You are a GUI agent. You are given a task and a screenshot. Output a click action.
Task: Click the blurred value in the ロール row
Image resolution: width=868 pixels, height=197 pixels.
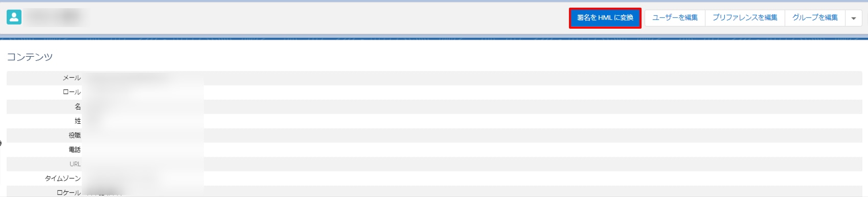pyautogui.click(x=107, y=92)
